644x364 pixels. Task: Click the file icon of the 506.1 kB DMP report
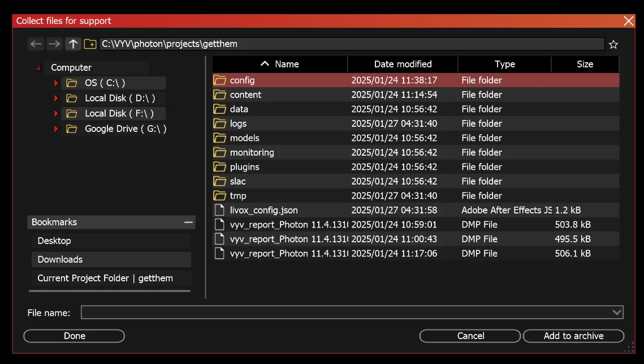tap(220, 253)
